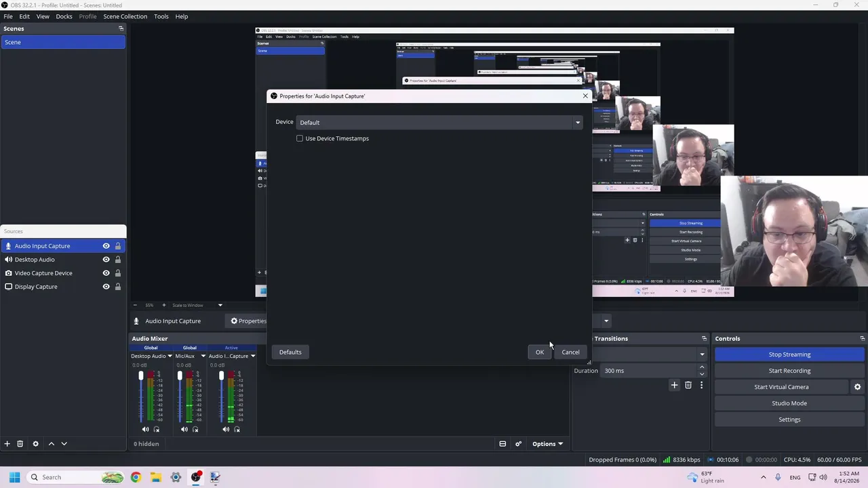Click the Stop Streaming button

pos(789,354)
